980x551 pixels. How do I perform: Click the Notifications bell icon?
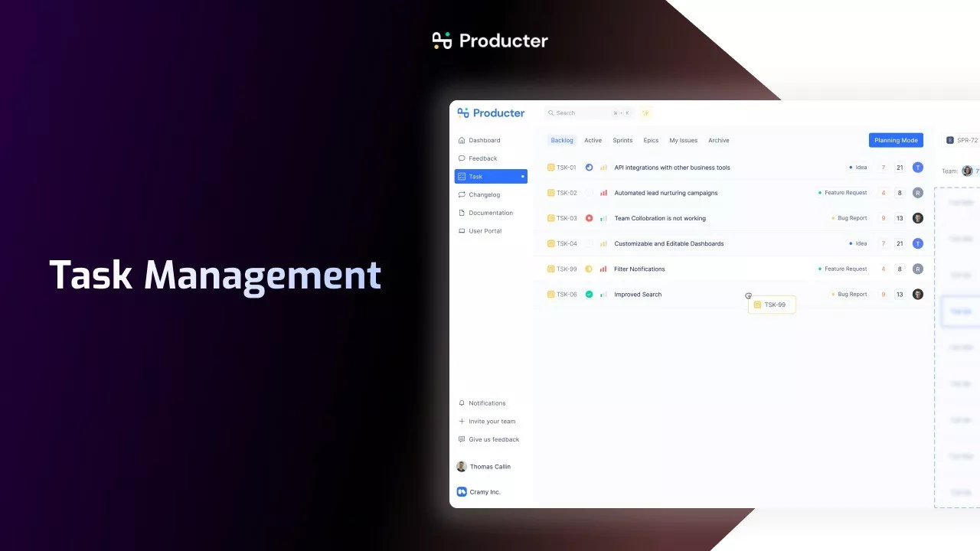[x=462, y=403]
